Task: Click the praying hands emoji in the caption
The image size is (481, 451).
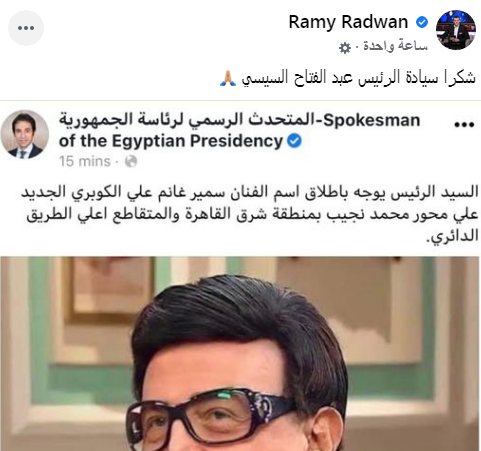Action: [x=228, y=78]
